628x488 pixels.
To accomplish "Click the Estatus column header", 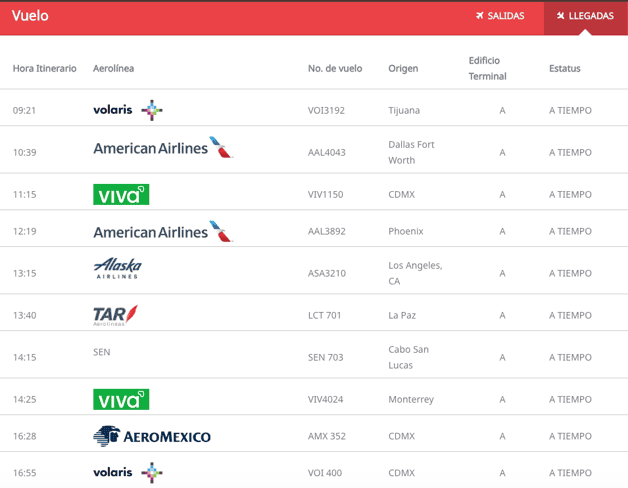I will tap(564, 68).
